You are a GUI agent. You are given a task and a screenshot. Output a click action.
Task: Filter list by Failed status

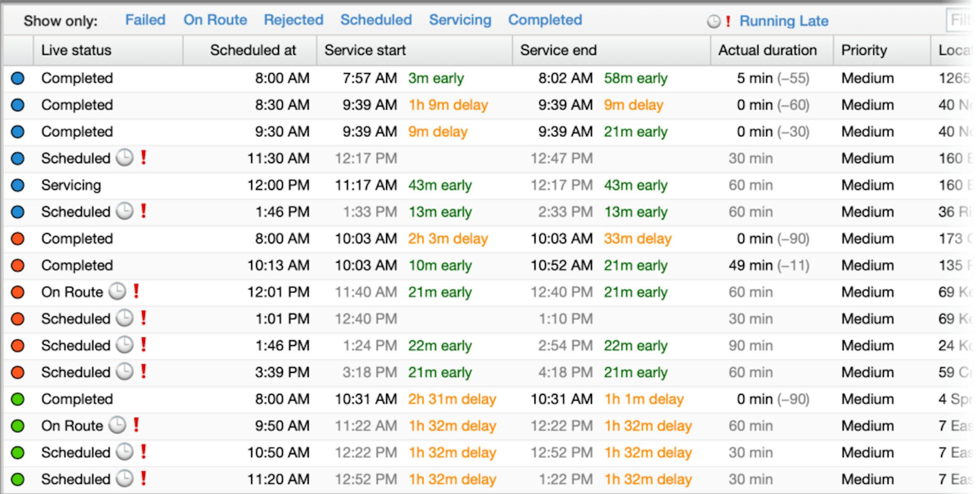145,20
